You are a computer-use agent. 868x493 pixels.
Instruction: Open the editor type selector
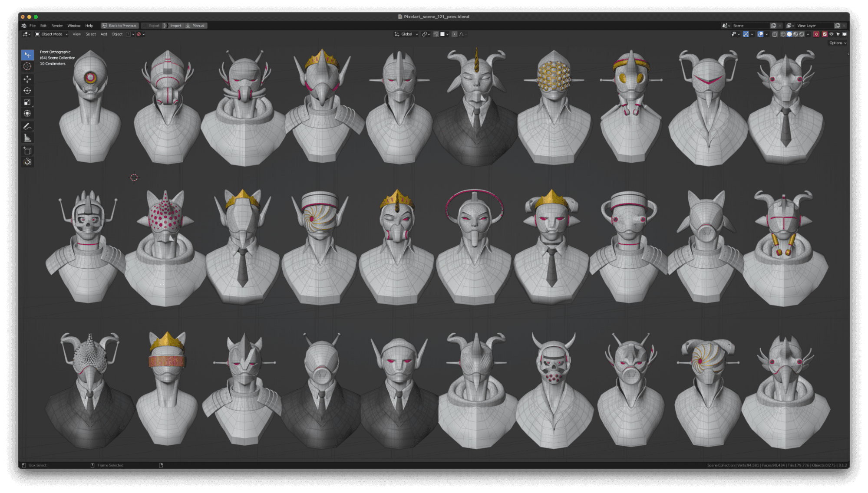[26, 34]
